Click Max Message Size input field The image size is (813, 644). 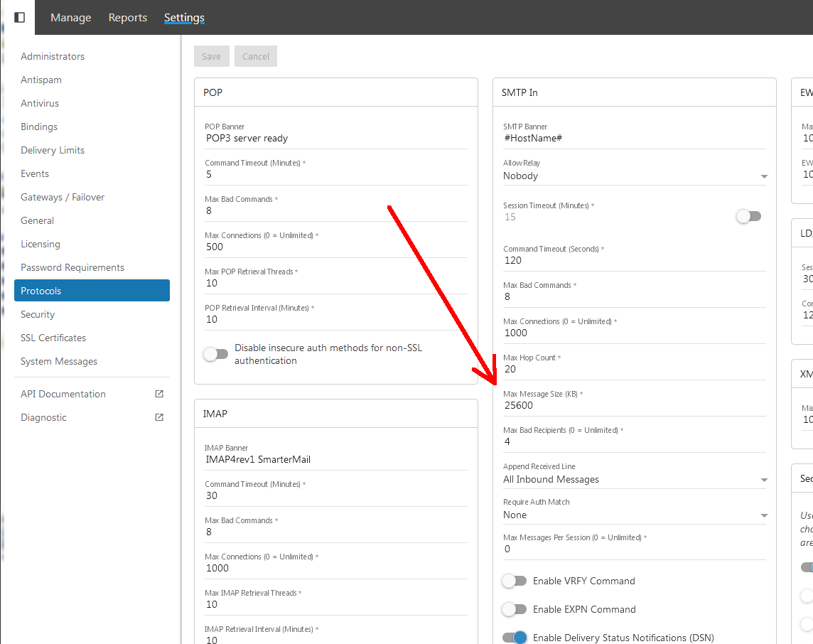[634, 405]
